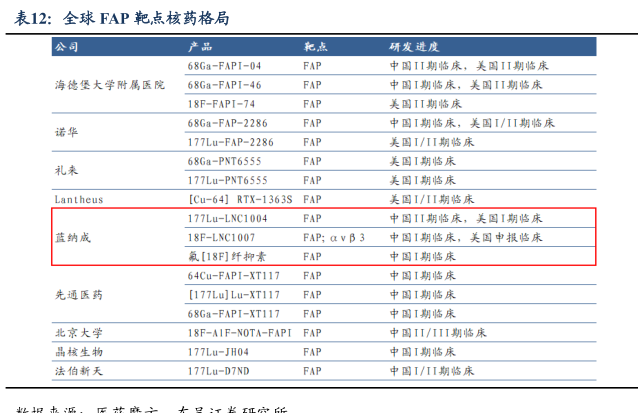Click the 产品 column header
Viewport: 638px width, 413px height.
[200, 47]
